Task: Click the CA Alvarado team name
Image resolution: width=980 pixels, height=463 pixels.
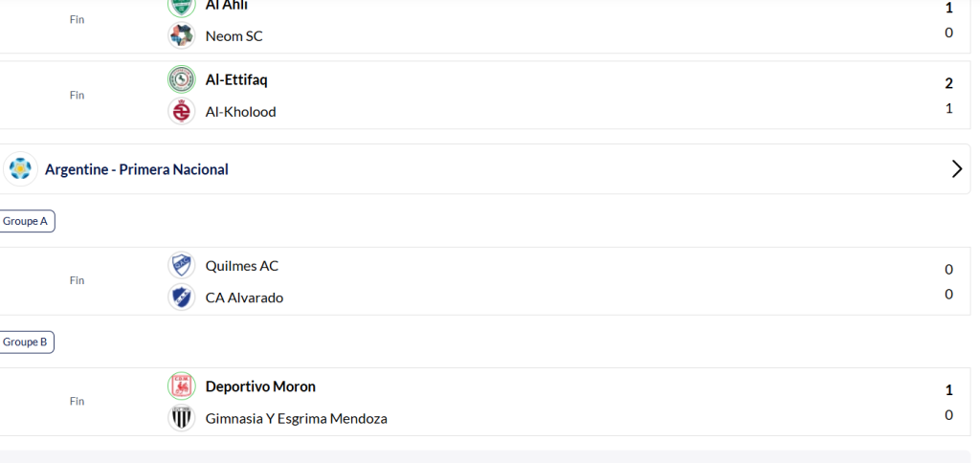Action: point(244,298)
